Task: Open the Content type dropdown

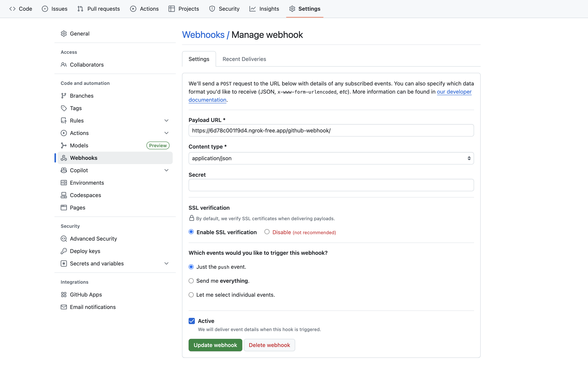Action: 331,158
